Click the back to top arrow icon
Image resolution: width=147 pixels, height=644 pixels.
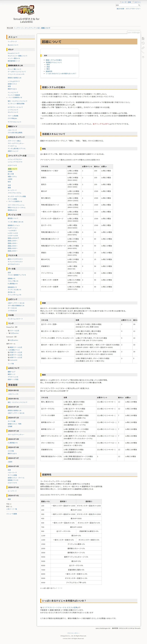coord(143,57)
